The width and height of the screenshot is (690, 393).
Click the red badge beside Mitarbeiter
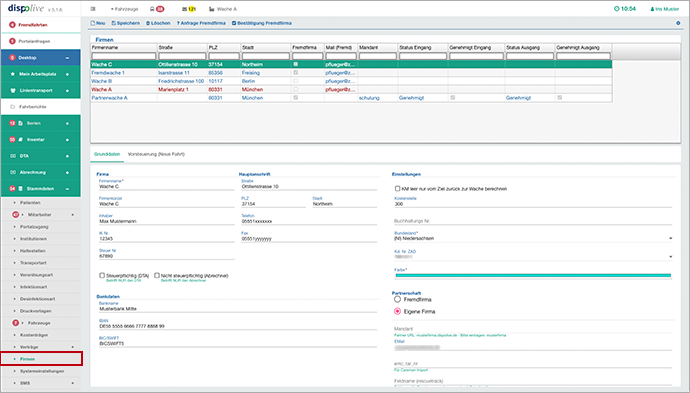(16, 215)
